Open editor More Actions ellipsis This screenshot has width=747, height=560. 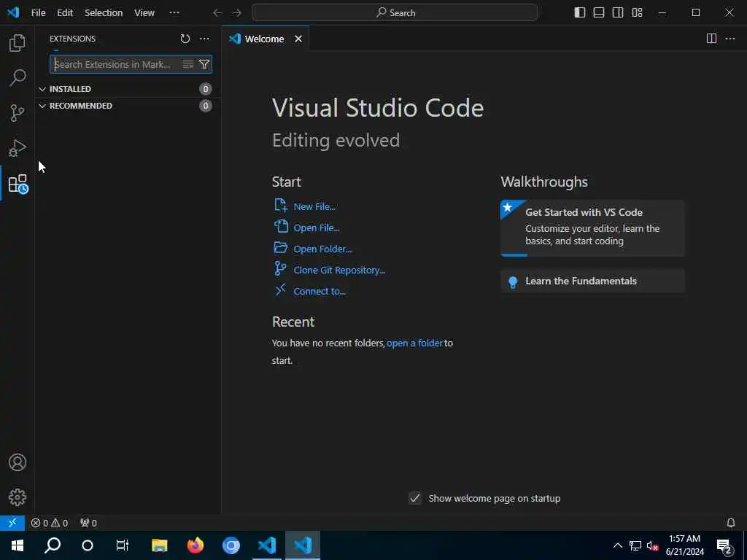730,39
